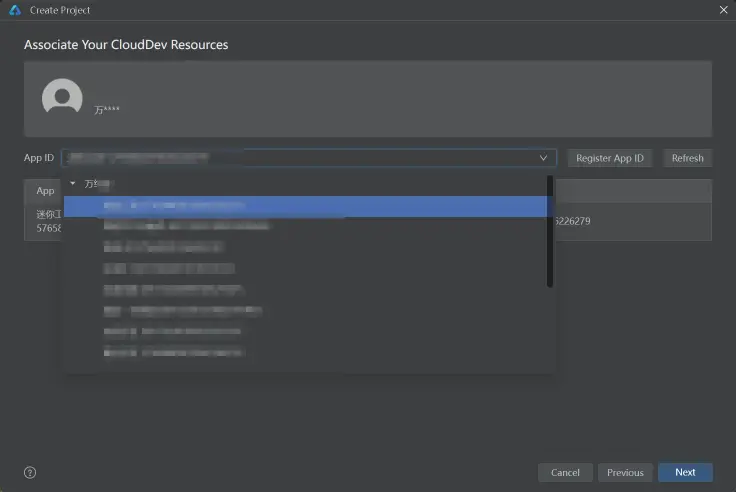This screenshot has width=736, height=492.
Task: Cancel the project creation
Action: pos(565,472)
